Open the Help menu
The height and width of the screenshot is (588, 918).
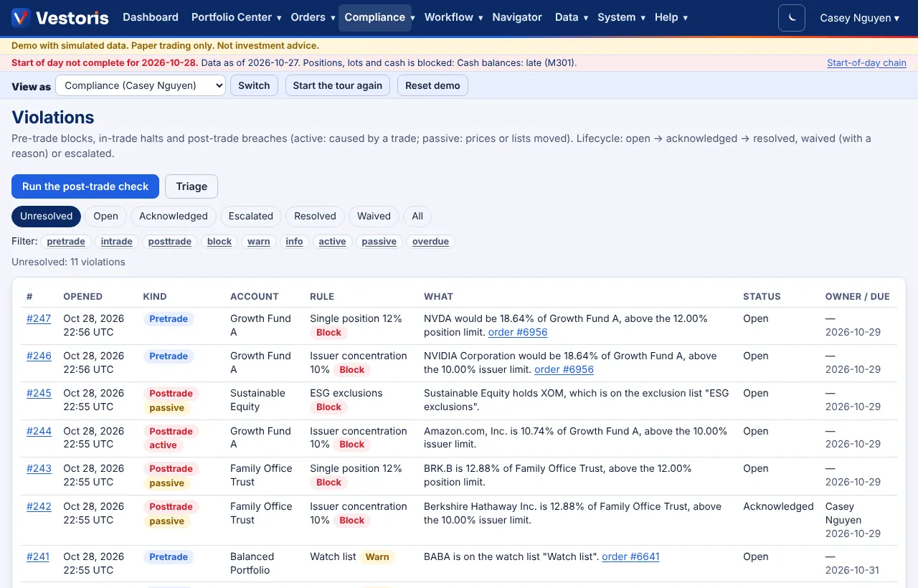671,17
